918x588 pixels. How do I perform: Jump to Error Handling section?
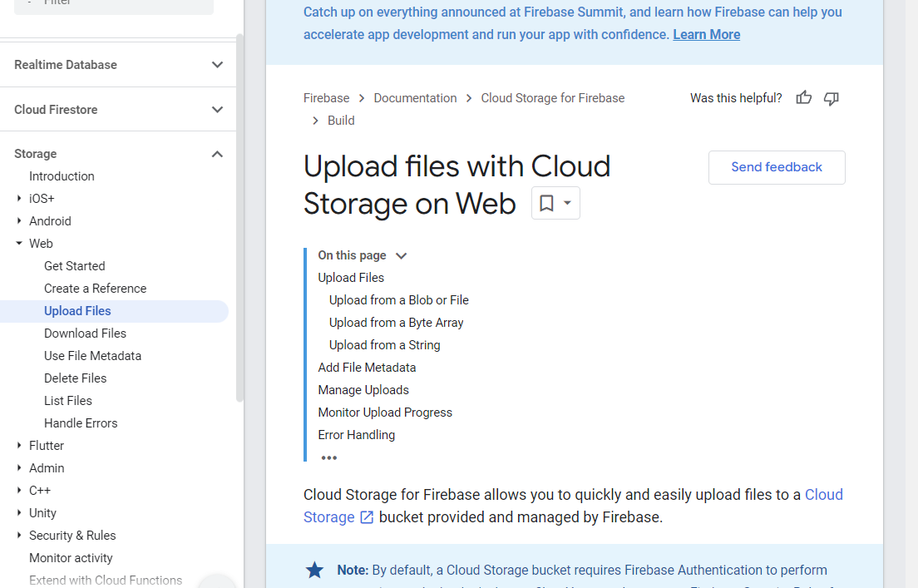[x=356, y=435]
